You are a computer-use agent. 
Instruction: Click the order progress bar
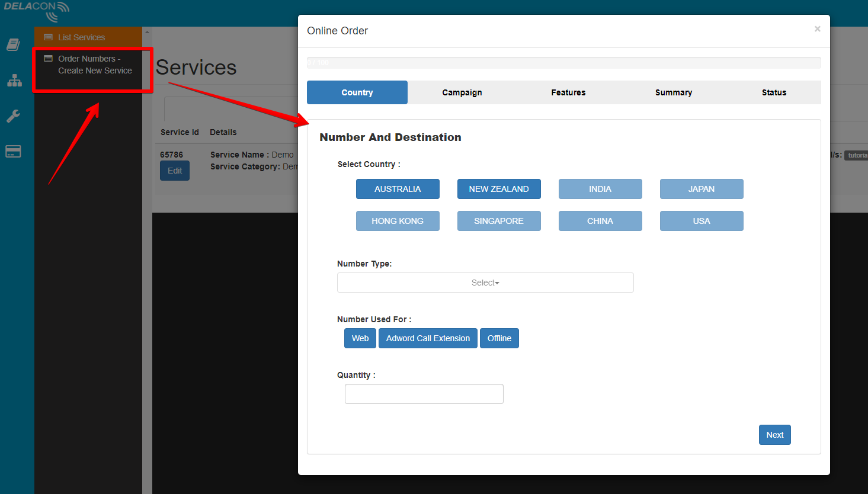564,63
